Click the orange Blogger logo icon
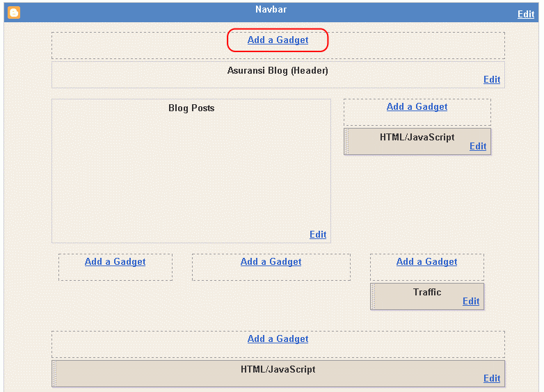 tap(14, 13)
